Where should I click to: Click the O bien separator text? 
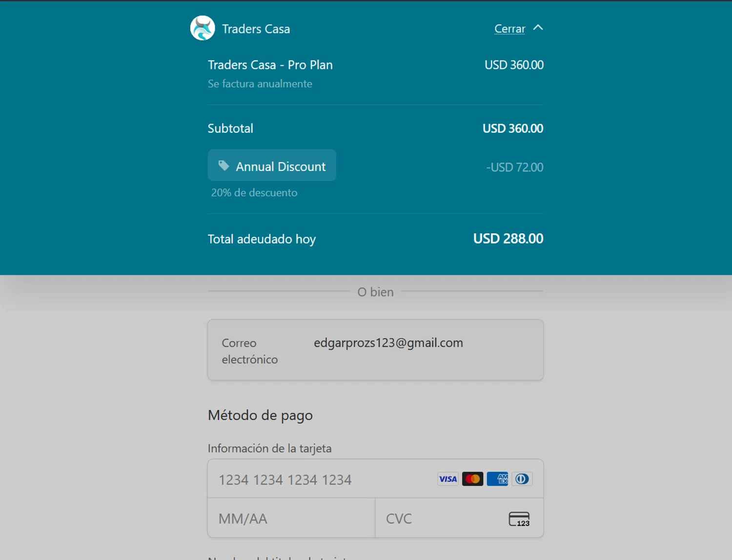375,292
